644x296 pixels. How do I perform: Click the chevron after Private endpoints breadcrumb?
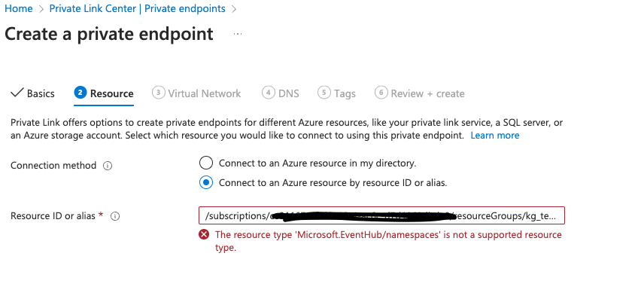tap(234, 9)
